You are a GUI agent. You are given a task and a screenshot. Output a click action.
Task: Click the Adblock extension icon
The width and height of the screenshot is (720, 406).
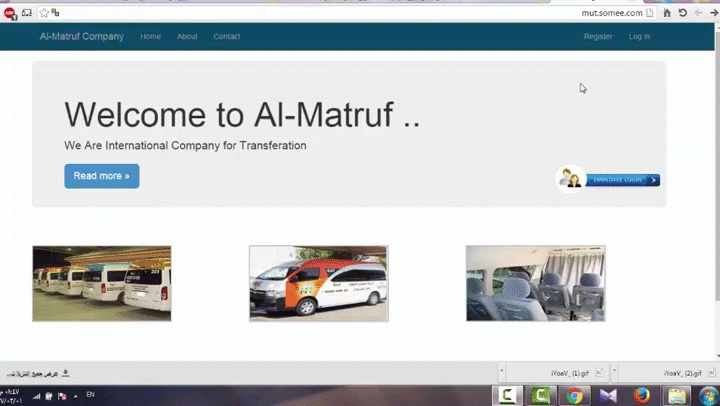[x=9, y=13]
